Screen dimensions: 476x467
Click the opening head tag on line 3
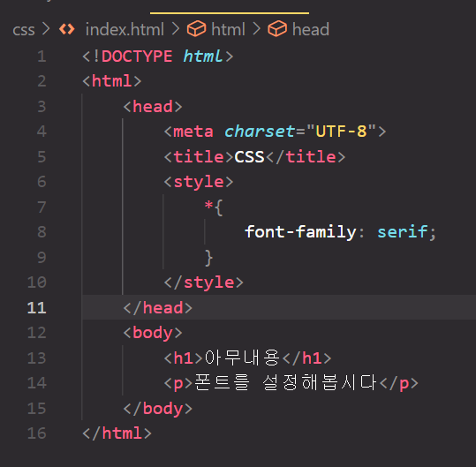tap(153, 107)
